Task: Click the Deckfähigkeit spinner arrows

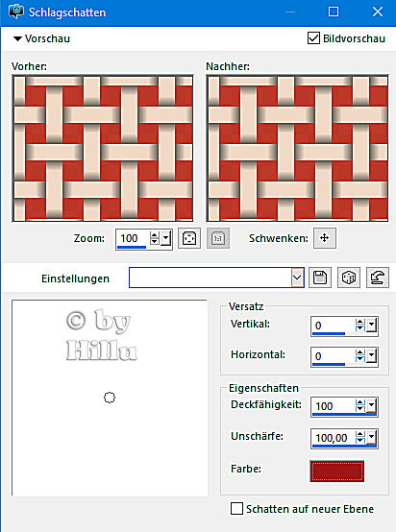Action: [360, 406]
